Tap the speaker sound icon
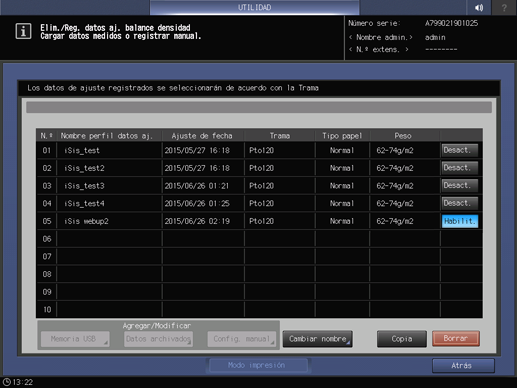517x388 pixels. 479,7
